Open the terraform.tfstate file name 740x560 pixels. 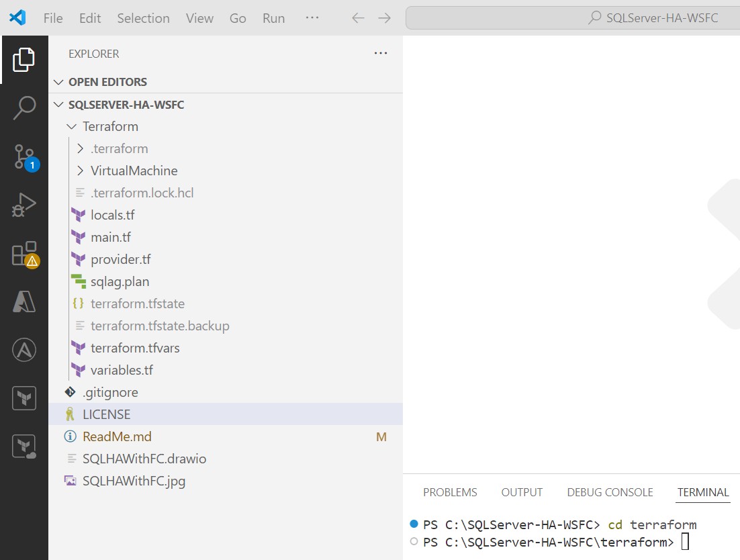click(x=138, y=304)
